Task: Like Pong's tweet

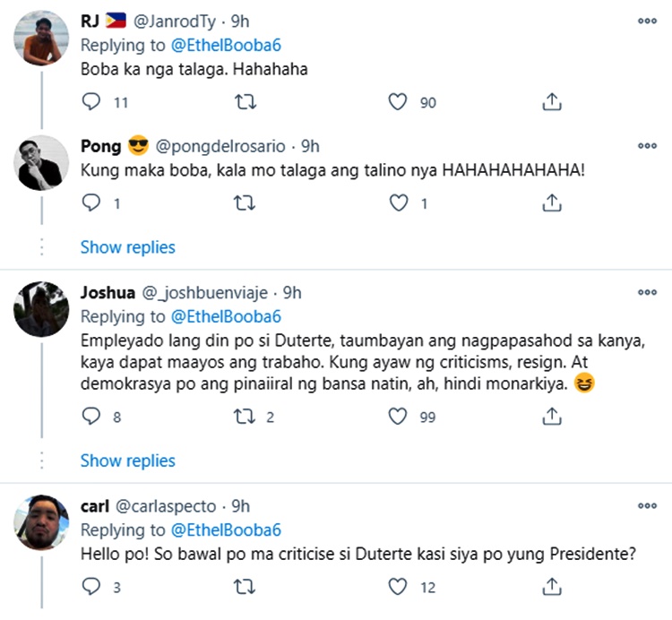Action: [398, 203]
